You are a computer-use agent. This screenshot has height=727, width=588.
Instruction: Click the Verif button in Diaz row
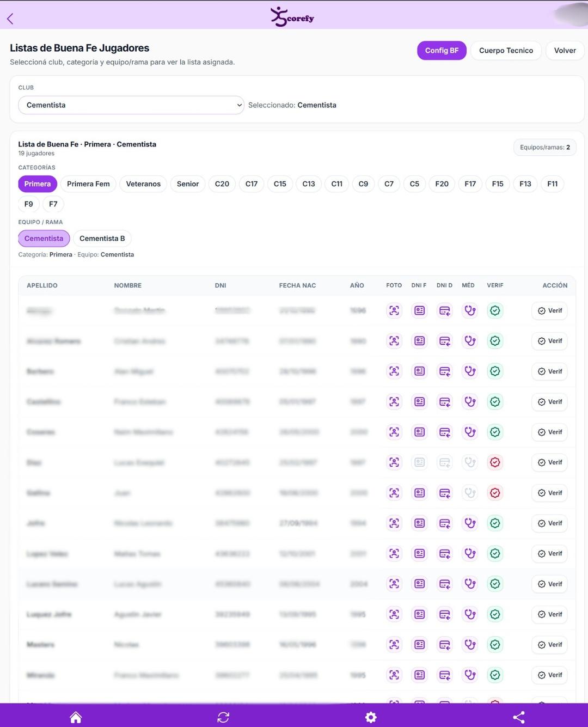pos(550,462)
